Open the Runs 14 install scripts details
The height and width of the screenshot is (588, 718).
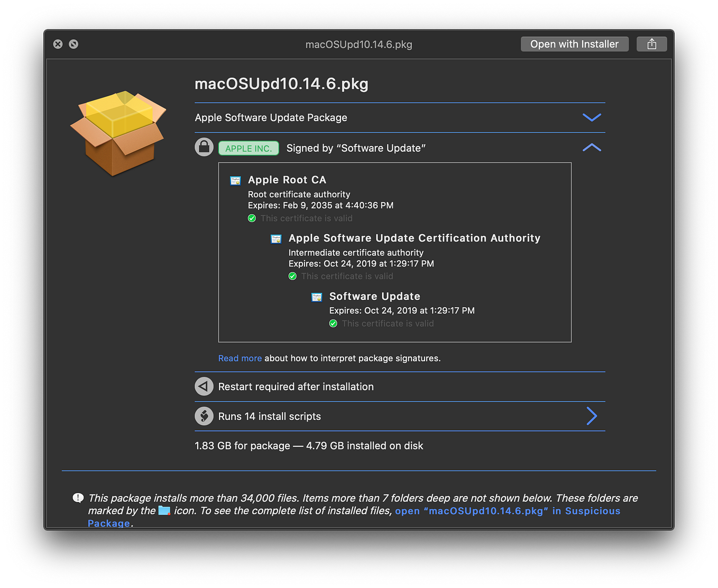(592, 416)
